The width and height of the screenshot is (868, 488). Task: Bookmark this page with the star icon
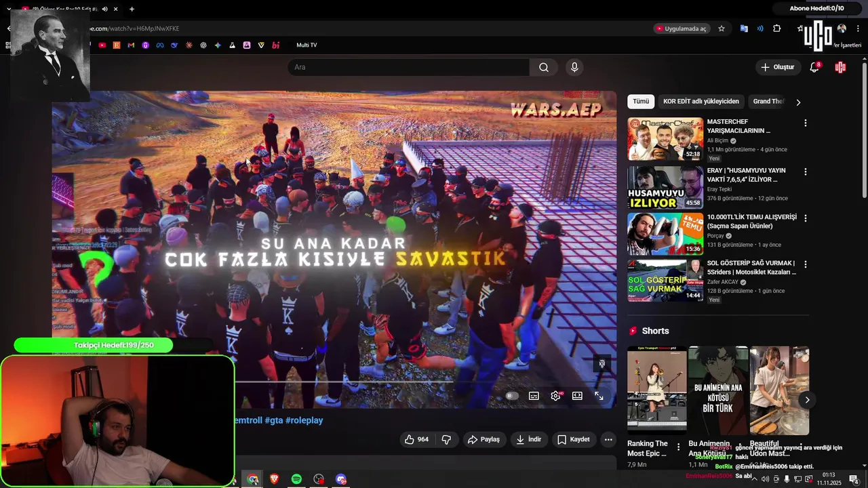[x=722, y=28]
